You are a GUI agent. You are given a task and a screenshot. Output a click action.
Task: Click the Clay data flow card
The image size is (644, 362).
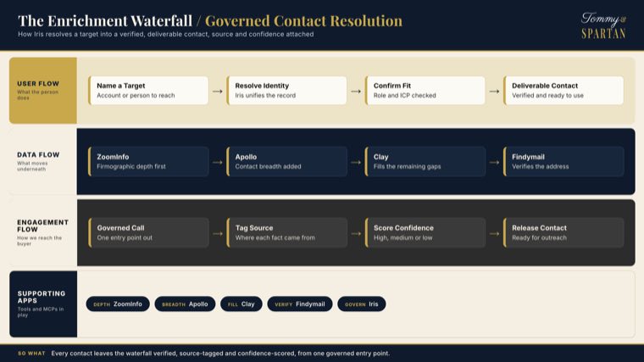pyautogui.click(x=425, y=161)
